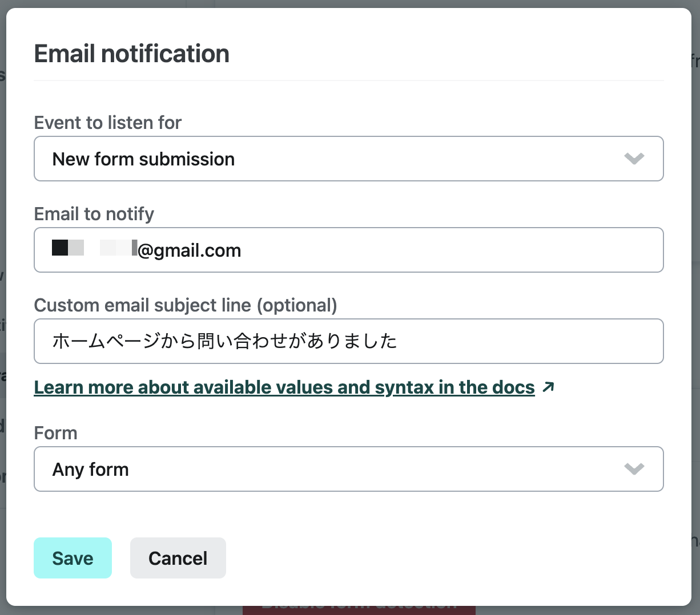Select the New form submission text in combo box
Viewport: 700px width, 615px height.
(x=143, y=159)
